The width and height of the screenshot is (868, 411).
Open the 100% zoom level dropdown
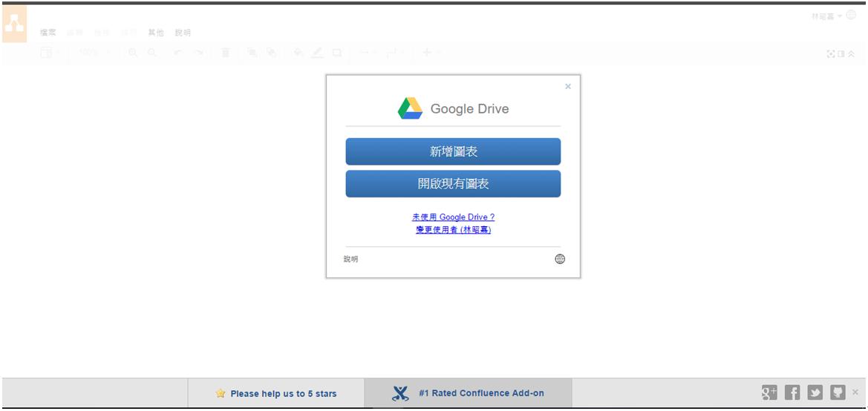(x=94, y=53)
